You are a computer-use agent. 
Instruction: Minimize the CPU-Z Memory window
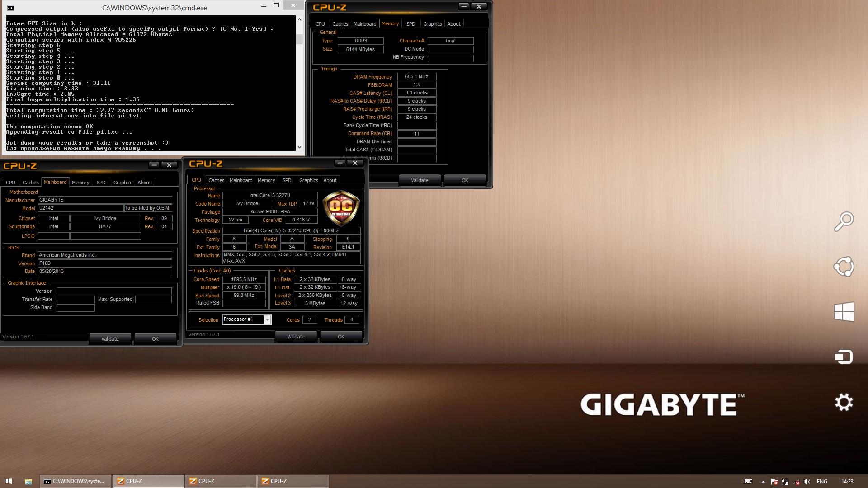coord(463,6)
